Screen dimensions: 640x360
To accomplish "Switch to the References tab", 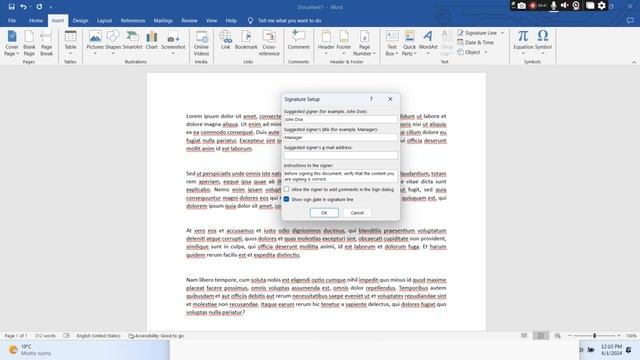I will tap(133, 20).
